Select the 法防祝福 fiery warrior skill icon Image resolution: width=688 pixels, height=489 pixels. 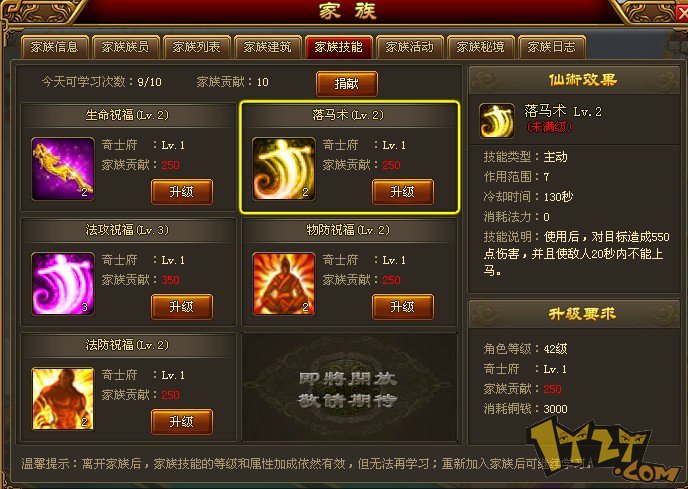[x=63, y=399]
